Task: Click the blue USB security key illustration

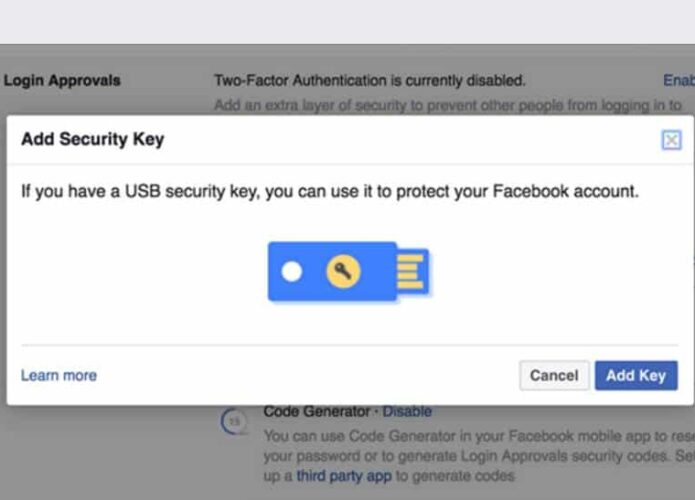Action: click(349, 271)
